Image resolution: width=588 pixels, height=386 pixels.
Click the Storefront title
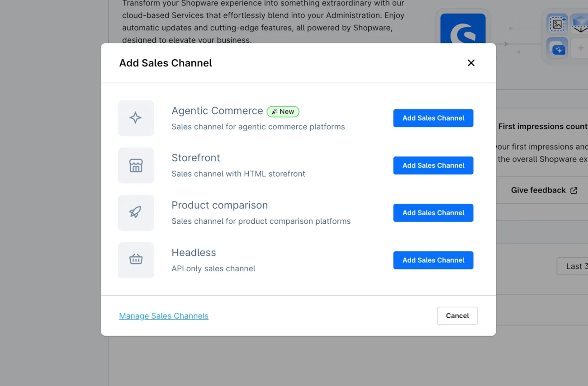coord(196,158)
